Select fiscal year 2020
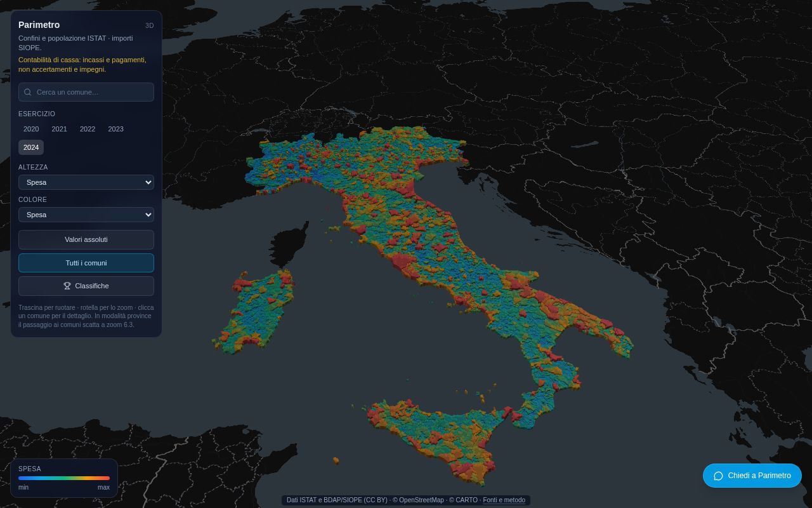This screenshot has height=508, width=812. pyautogui.click(x=31, y=129)
